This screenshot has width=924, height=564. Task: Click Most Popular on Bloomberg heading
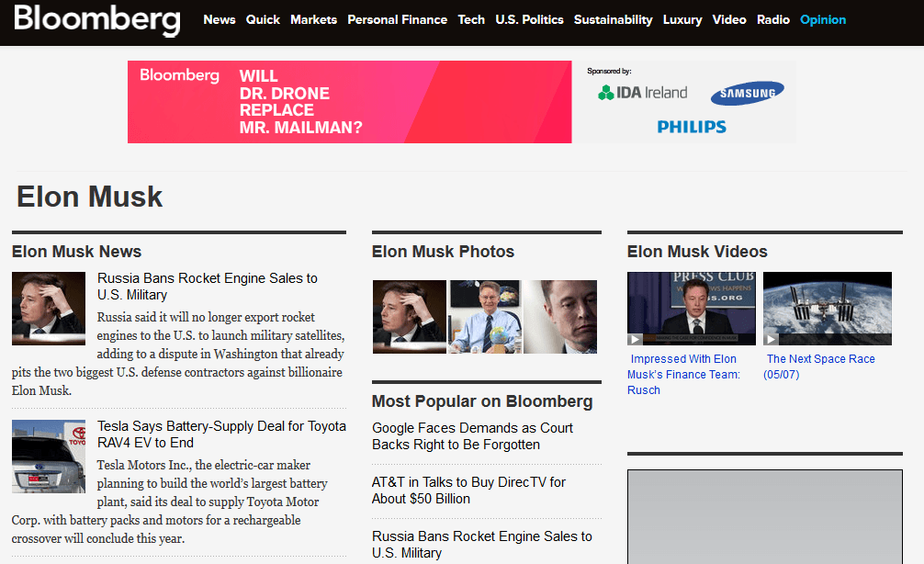482,401
